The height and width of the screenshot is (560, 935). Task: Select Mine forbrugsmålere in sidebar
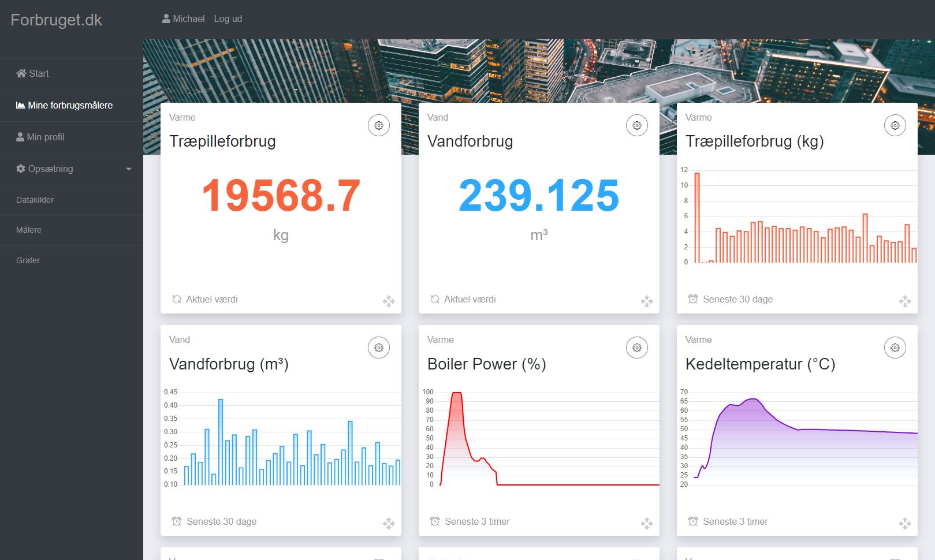tap(70, 105)
